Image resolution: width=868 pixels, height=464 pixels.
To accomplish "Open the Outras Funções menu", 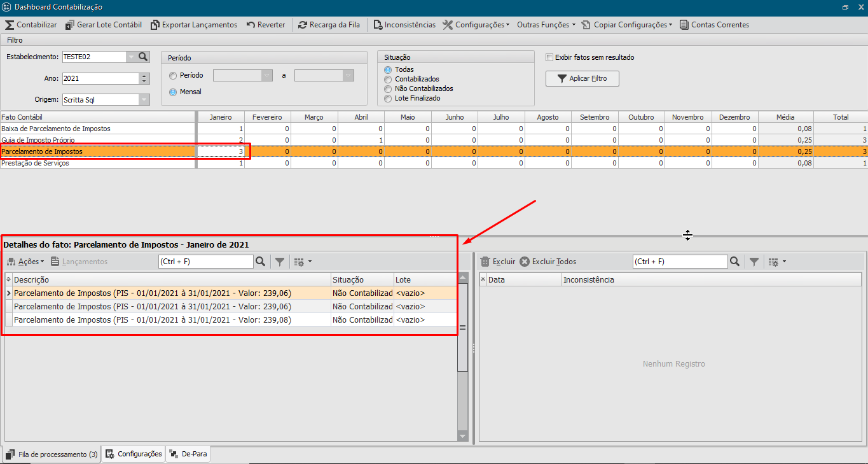I will (546, 25).
